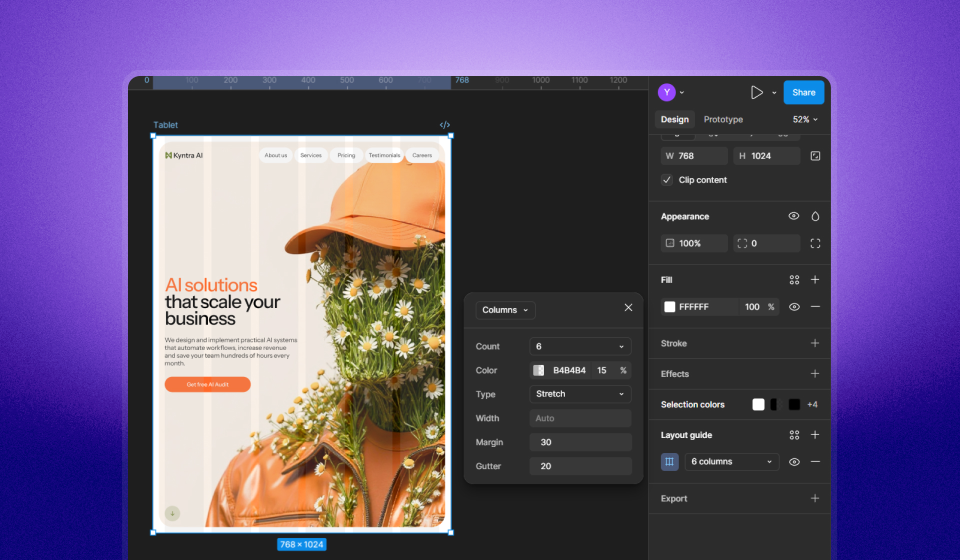The width and height of the screenshot is (960, 560).
Task: Expand the Count dropdown showing 6
Action: 580,346
